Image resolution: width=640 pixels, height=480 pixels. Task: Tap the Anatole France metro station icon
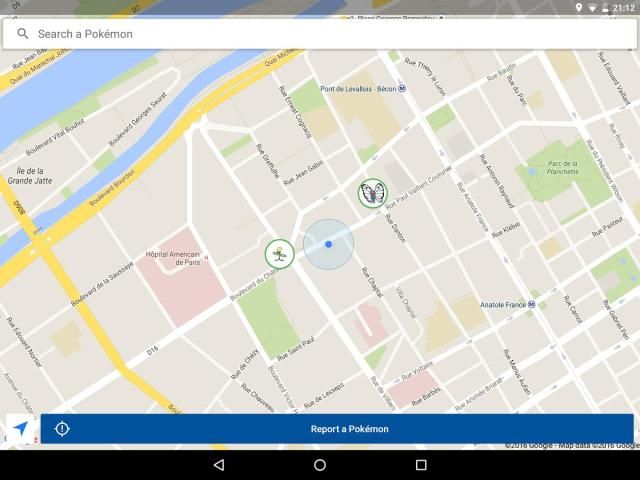pos(532,305)
